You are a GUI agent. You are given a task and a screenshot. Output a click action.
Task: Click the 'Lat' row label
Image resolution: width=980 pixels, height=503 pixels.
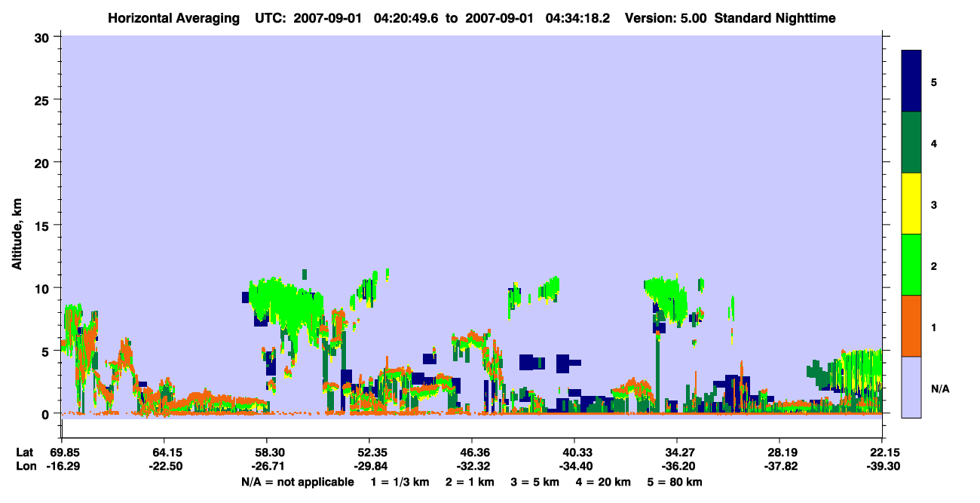coord(25,452)
